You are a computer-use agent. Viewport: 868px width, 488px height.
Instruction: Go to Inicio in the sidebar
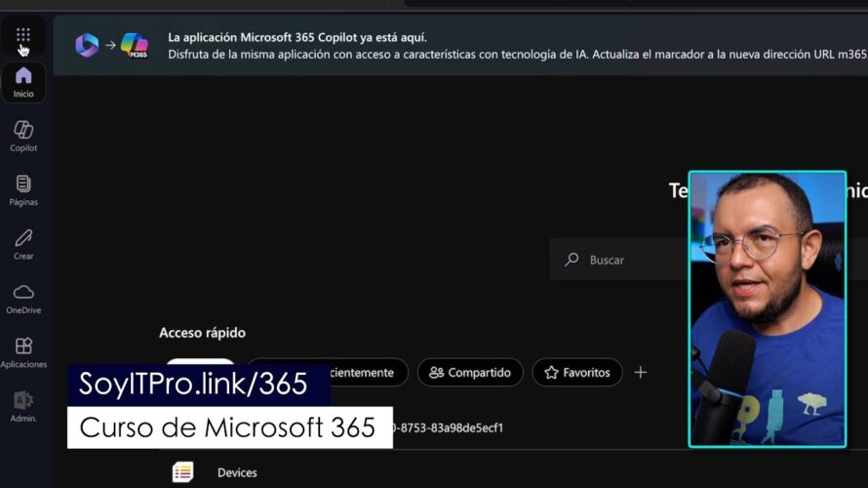(23, 83)
